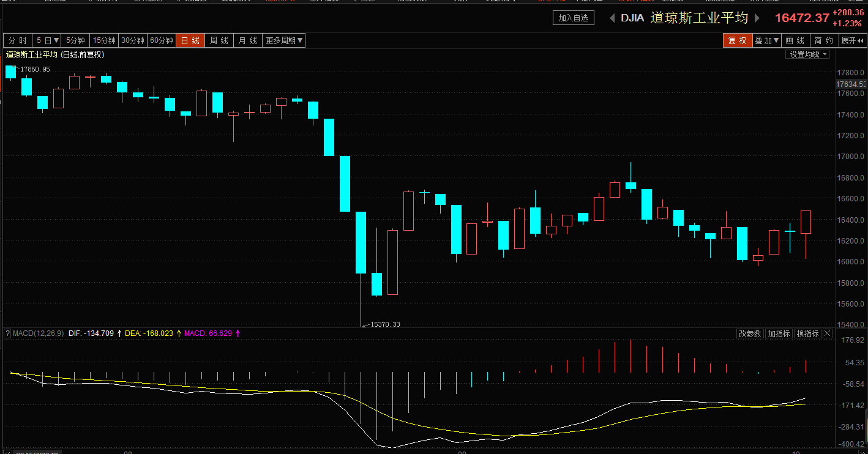Click 加指标 to add an indicator
The height and width of the screenshot is (454, 868).
tap(779, 333)
